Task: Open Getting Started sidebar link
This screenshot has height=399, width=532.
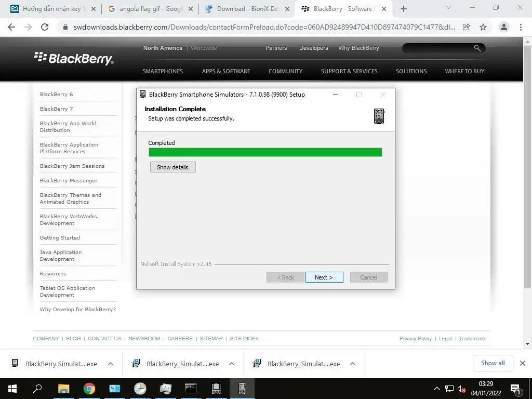Action: pyautogui.click(x=60, y=237)
